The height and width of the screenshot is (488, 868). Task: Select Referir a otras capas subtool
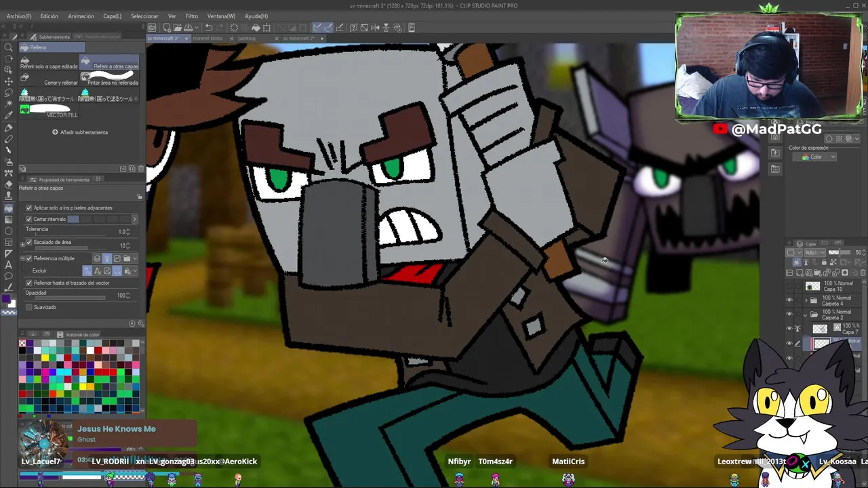(109, 63)
